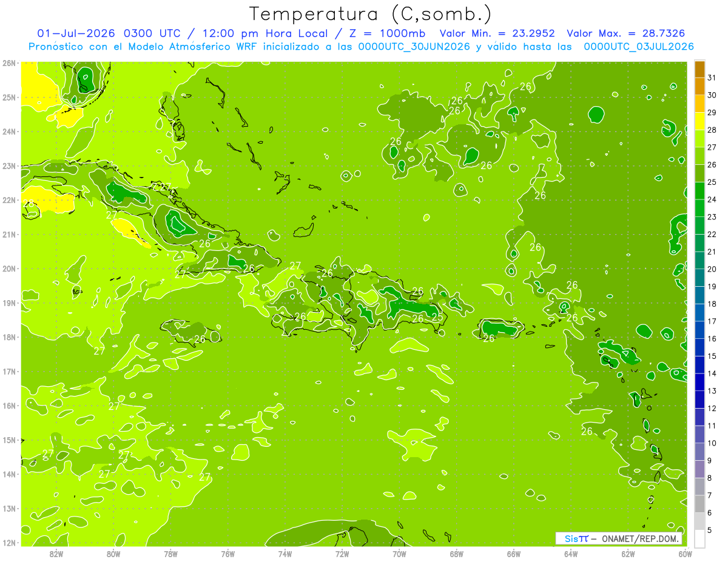Click the purple legend swatch between 9 and 10

point(699,452)
